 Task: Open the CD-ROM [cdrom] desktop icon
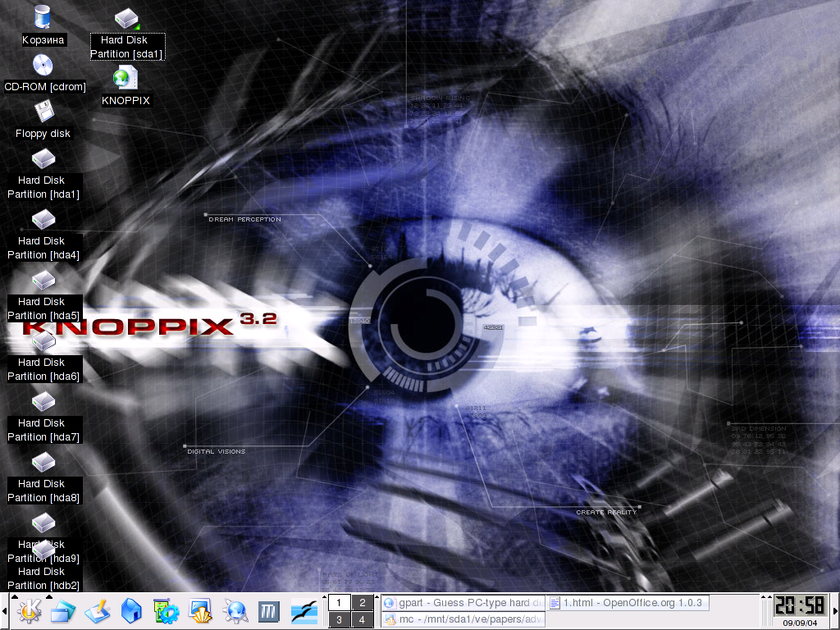point(43,66)
